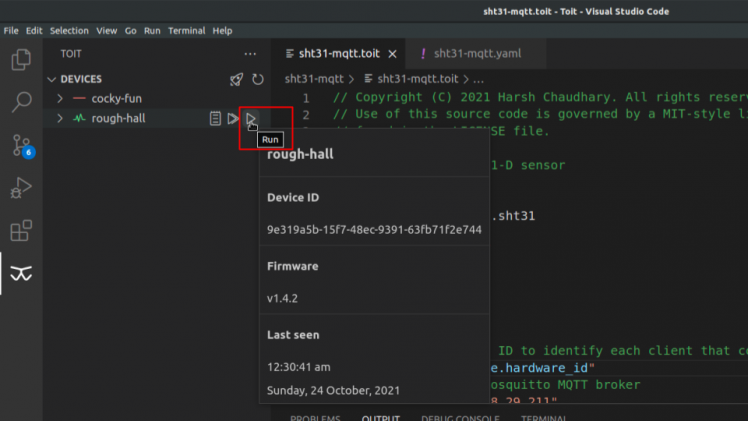Viewport: 748px width, 421px height.
Task: Switch to the sht31-mqtt.toit editor tab
Action: [x=338, y=54]
